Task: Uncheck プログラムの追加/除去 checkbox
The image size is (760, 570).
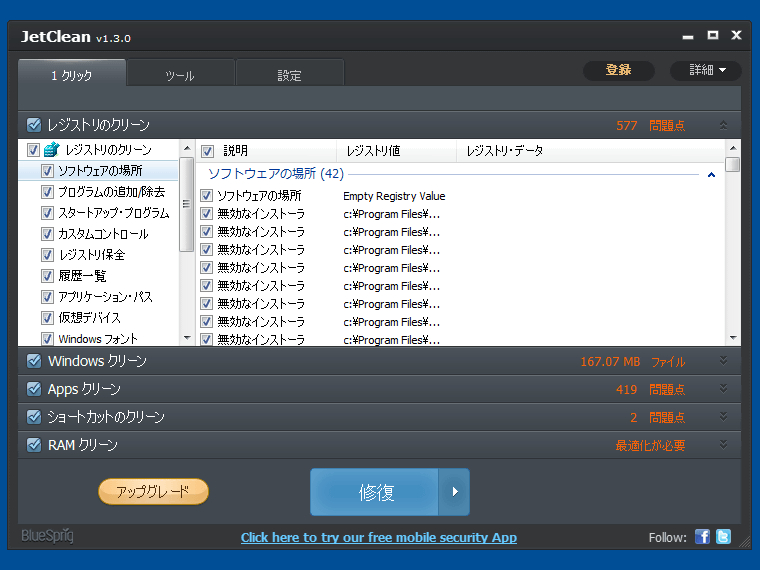Action: (x=47, y=192)
